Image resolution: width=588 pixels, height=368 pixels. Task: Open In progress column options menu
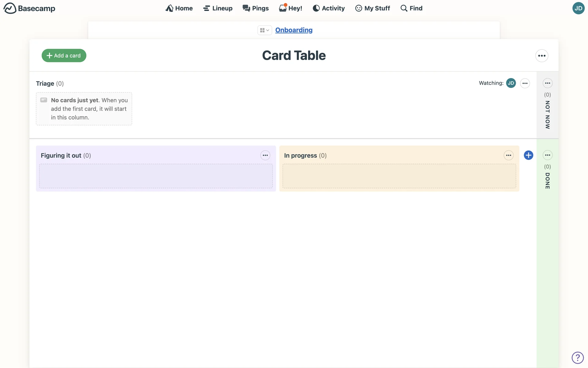tap(508, 155)
